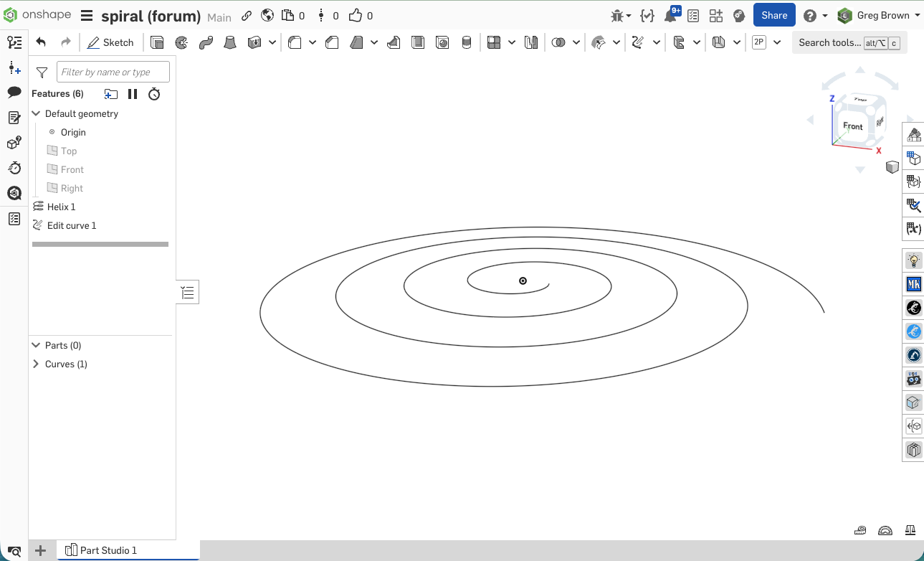Collapse the Parts (0) section

pos(36,345)
